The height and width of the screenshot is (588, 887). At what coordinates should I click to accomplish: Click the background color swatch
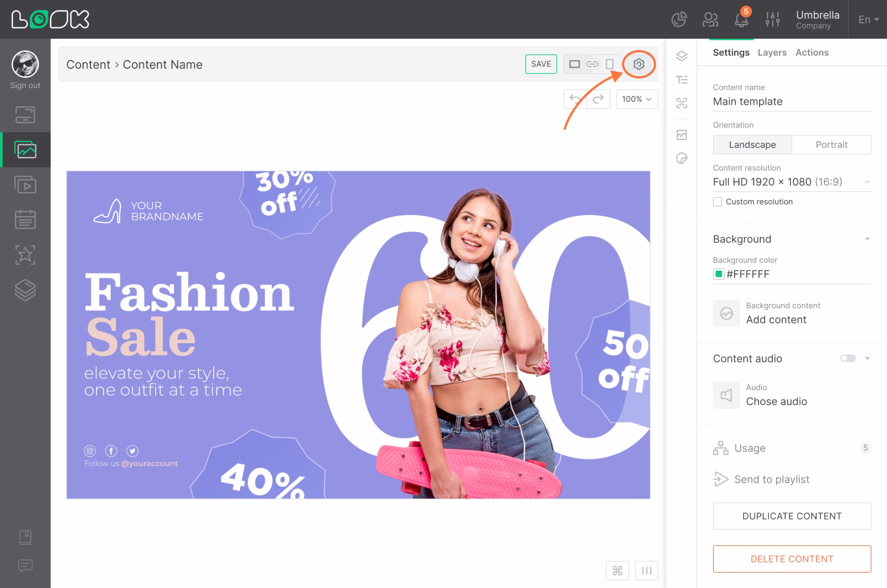[719, 274]
